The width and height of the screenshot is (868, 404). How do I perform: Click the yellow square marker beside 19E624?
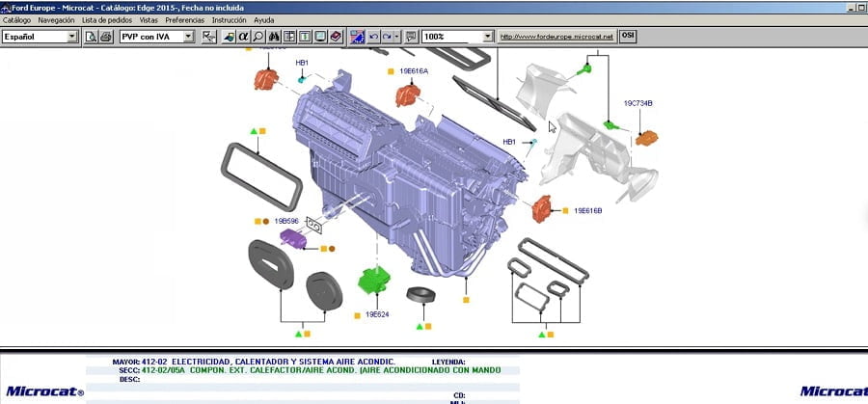point(358,315)
